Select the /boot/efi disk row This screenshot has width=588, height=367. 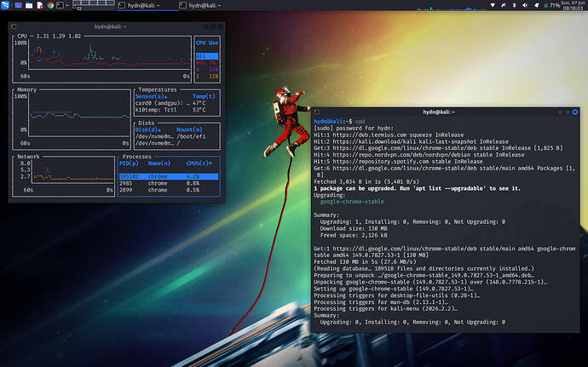tap(176, 136)
